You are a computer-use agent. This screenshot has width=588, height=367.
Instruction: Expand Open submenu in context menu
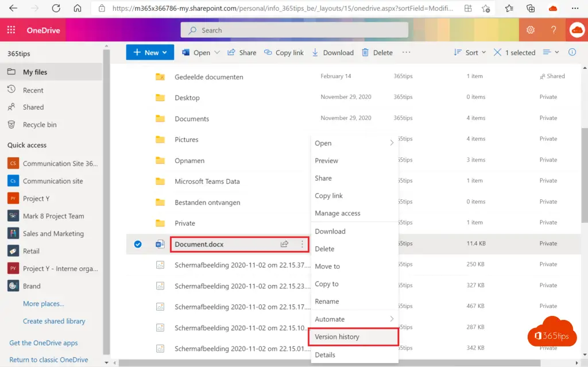tap(392, 143)
